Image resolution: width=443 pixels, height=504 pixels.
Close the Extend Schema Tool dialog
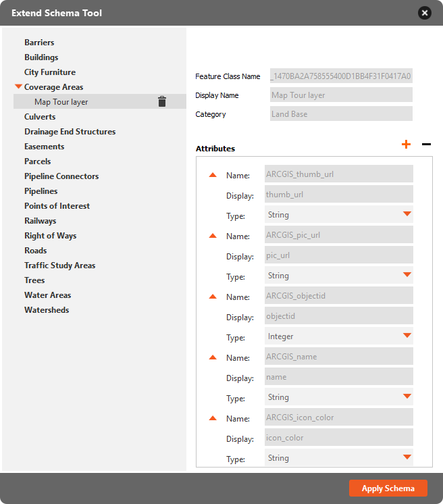coord(424,13)
